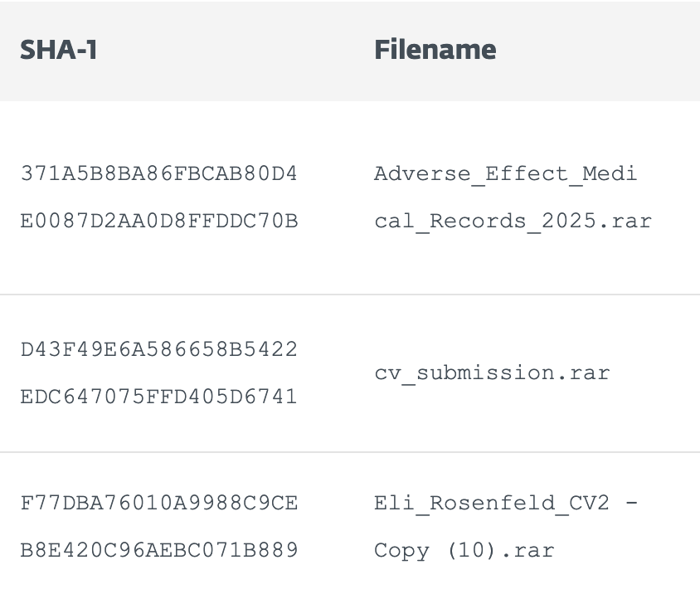Click divider line below the first row

(350, 295)
